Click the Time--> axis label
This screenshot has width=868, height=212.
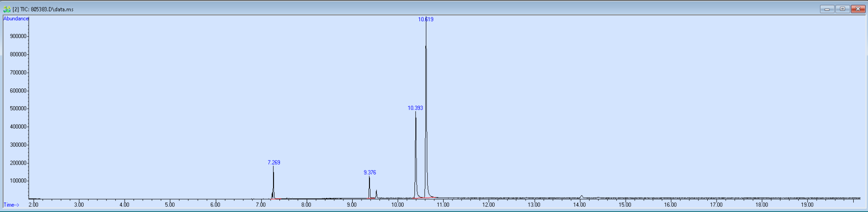11,205
